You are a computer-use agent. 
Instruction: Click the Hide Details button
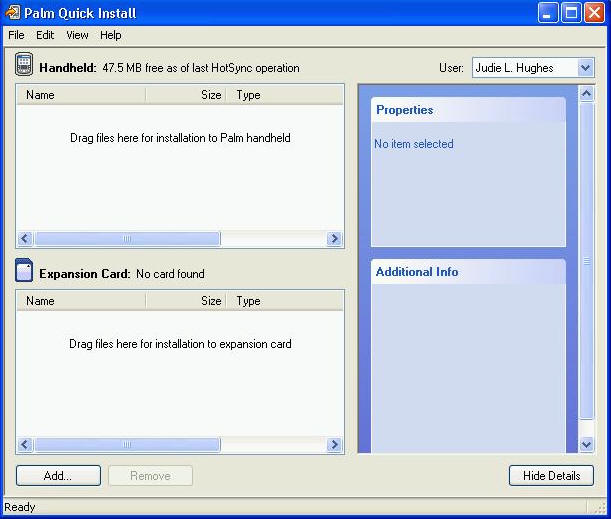click(x=551, y=476)
